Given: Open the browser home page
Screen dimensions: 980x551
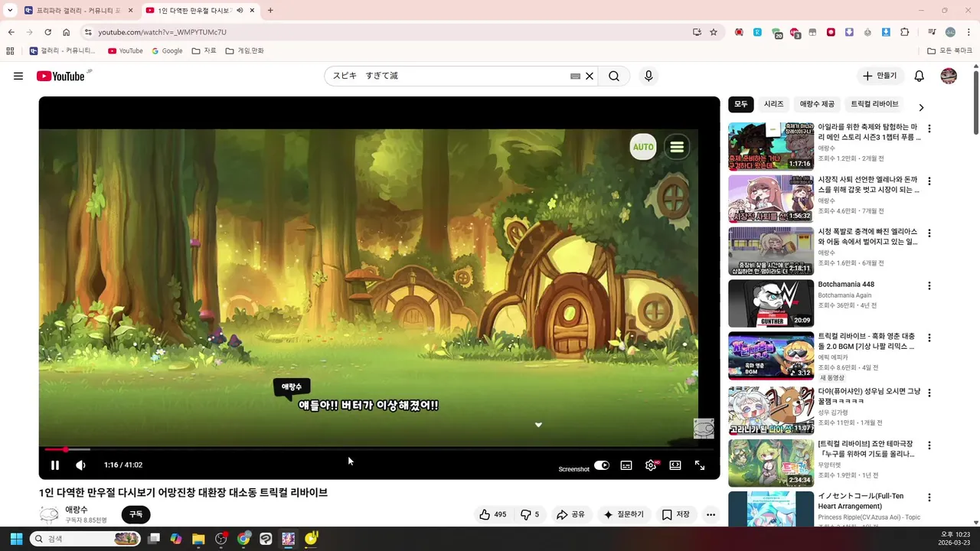Looking at the screenshot, I should (x=66, y=32).
